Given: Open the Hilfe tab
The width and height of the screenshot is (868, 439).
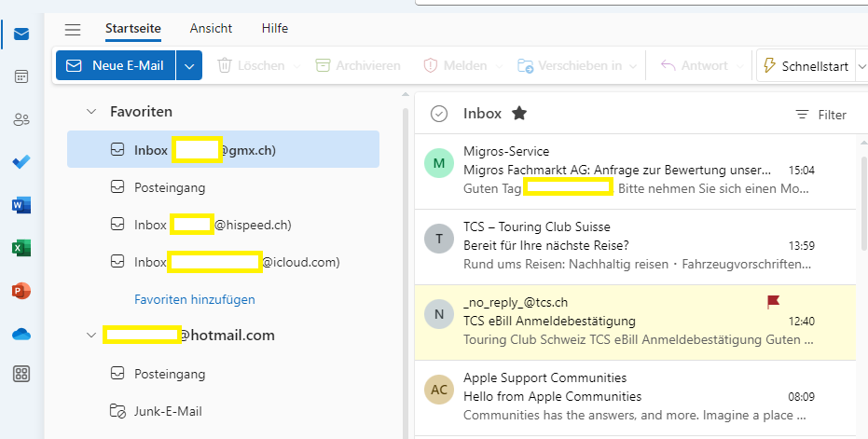Looking at the screenshot, I should coord(274,28).
